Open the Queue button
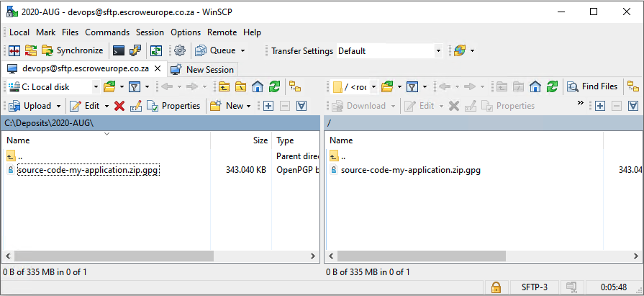This screenshot has width=644, height=296. (x=216, y=50)
